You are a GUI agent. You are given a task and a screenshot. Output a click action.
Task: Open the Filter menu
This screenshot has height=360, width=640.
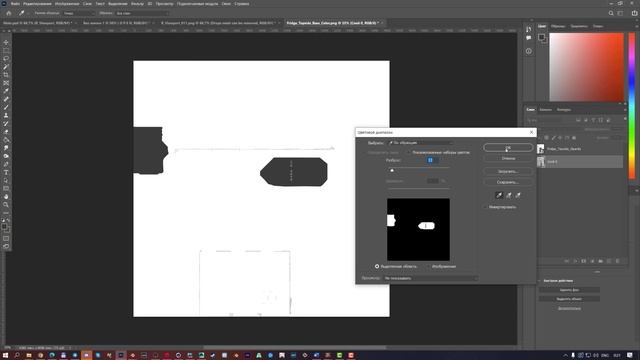137,4
